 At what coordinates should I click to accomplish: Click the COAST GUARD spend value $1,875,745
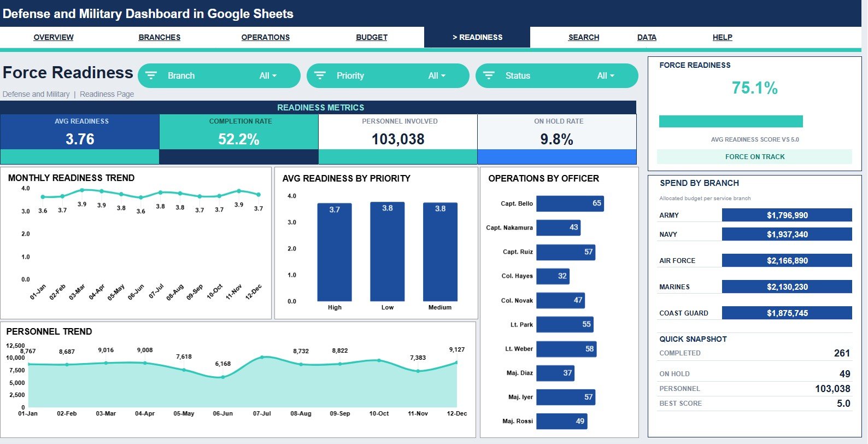pos(787,313)
